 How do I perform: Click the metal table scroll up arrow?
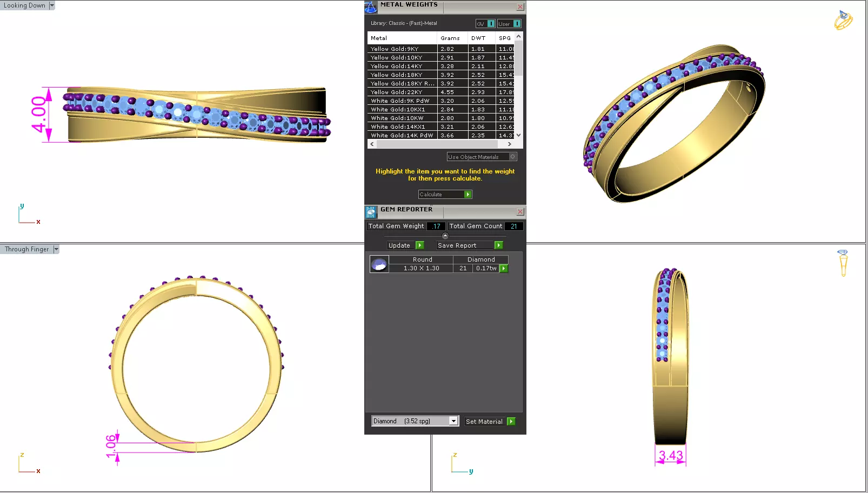[x=519, y=36]
